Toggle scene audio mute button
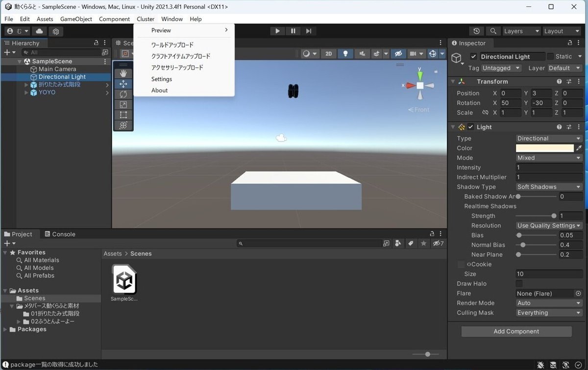 (x=362, y=54)
